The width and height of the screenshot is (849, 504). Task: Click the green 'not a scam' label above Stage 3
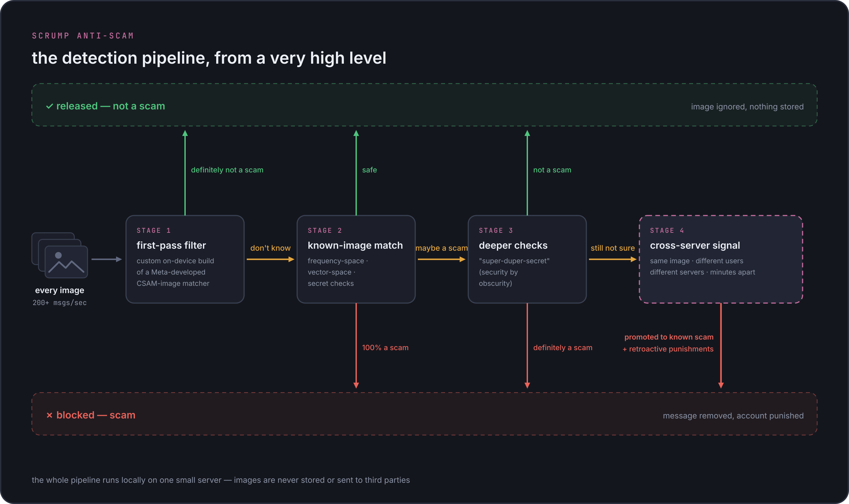pyautogui.click(x=552, y=170)
